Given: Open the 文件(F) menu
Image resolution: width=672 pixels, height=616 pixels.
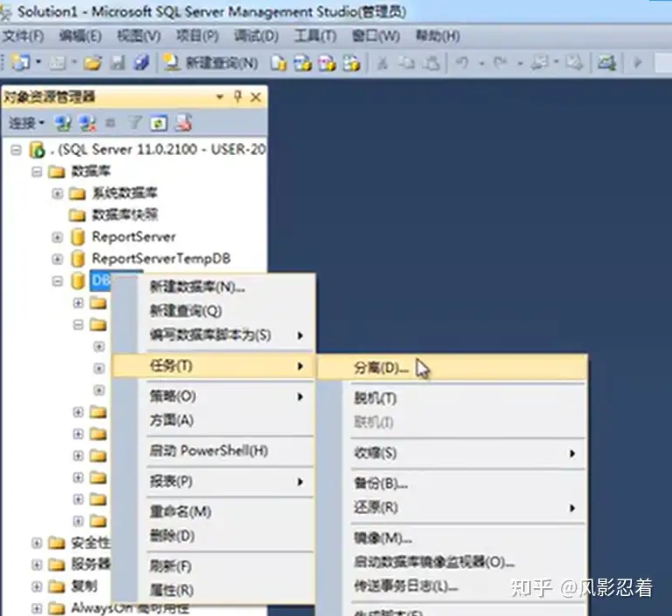Looking at the screenshot, I should pyautogui.click(x=24, y=36).
